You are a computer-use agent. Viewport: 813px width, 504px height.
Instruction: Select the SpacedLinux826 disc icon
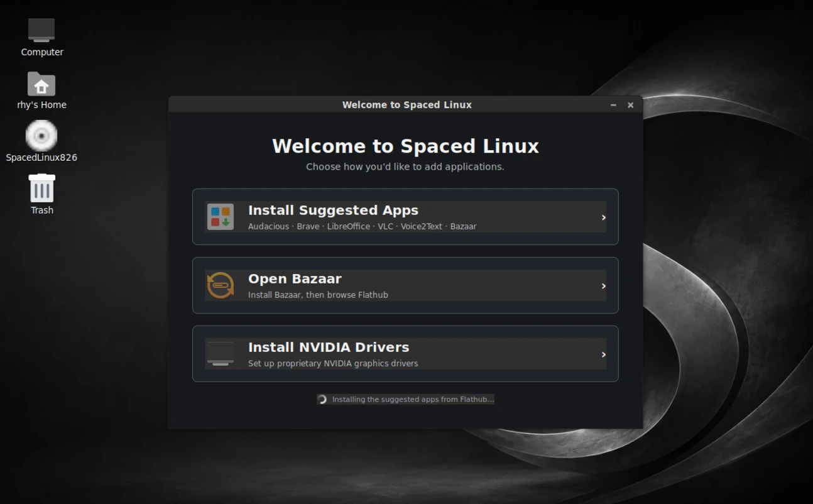point(41,136)
